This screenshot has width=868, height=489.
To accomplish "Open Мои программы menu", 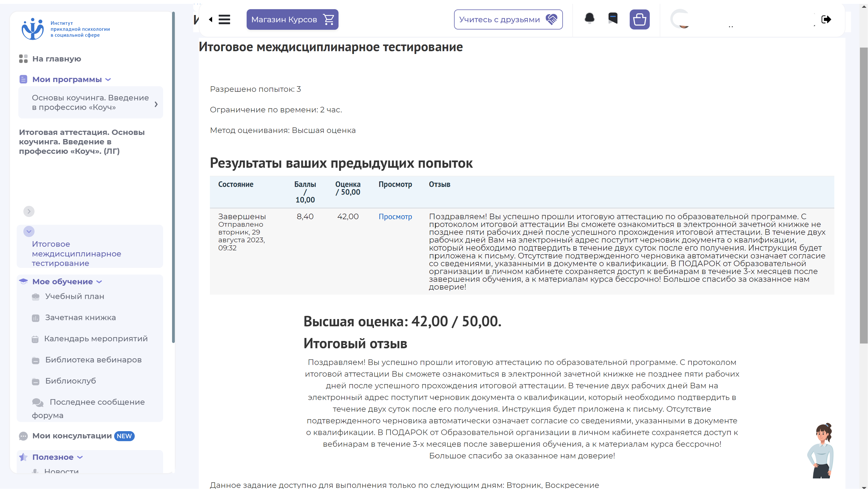I will [x=67, y=80].
